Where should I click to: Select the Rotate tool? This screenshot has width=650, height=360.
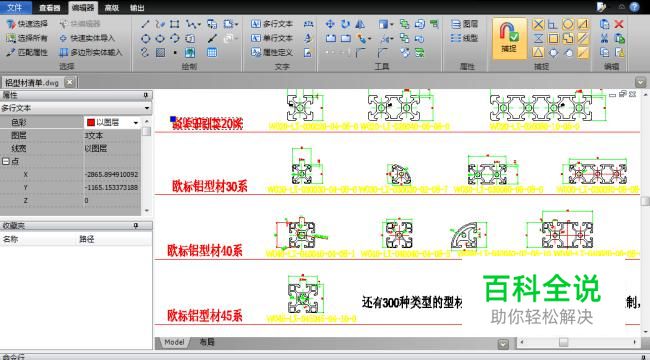click(345, 24)
